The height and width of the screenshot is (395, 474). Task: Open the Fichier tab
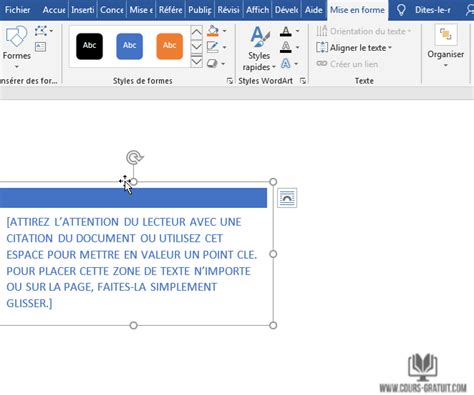point(17,10)
